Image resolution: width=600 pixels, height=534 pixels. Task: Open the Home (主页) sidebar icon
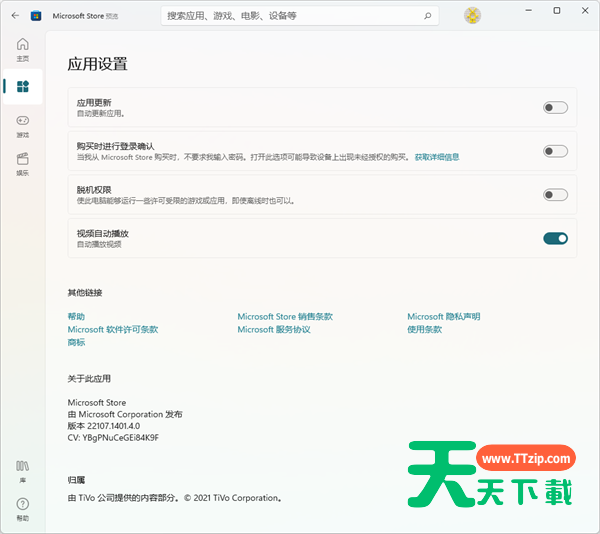[22, 48]
